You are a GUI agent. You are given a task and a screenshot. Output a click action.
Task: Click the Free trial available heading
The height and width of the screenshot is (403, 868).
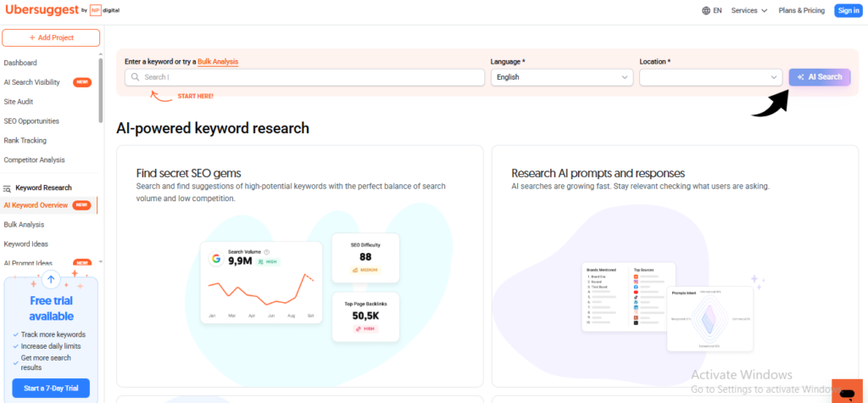click(51, 309)
